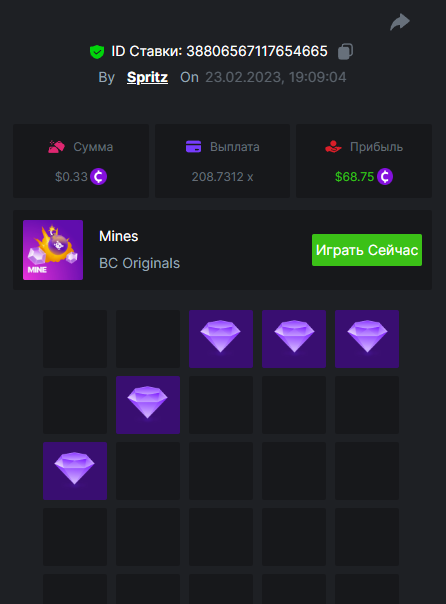Click the BC Originals provider label
This screenshot has height=604, width=446.
tap(139, 263)
